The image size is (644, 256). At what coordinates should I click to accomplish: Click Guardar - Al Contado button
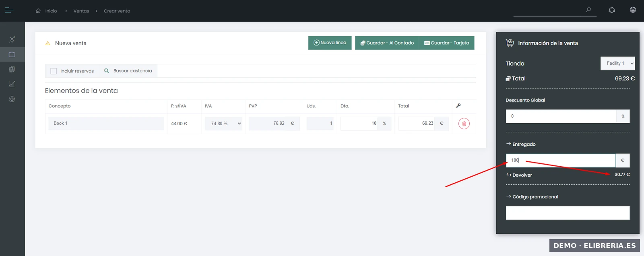(387, 43)
